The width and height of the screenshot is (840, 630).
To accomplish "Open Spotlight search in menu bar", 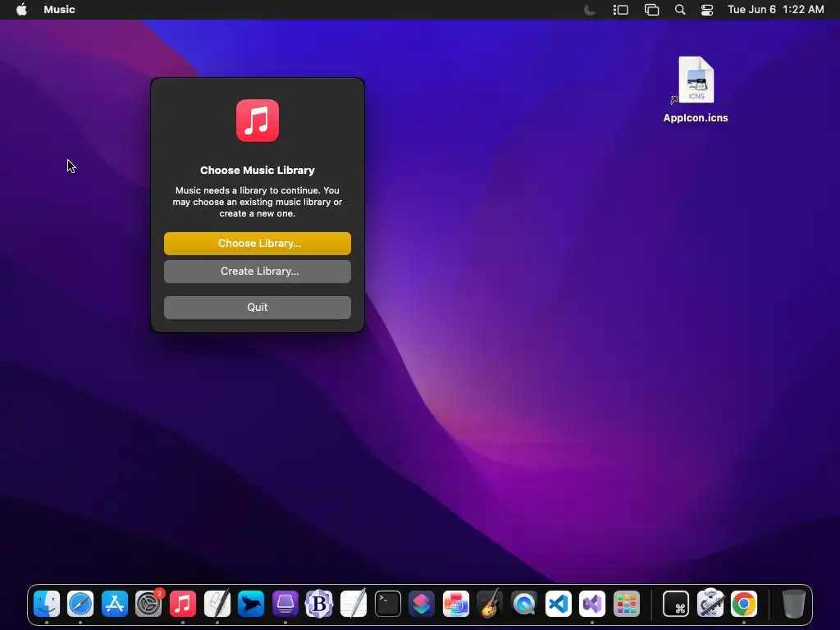I will click(680, 10).
